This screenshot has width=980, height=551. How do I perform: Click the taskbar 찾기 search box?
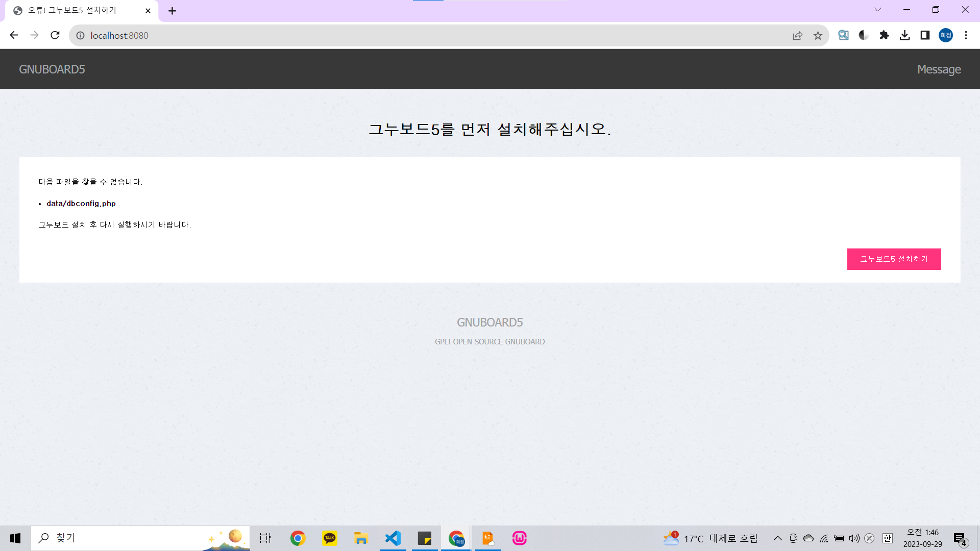coord(140,538)
